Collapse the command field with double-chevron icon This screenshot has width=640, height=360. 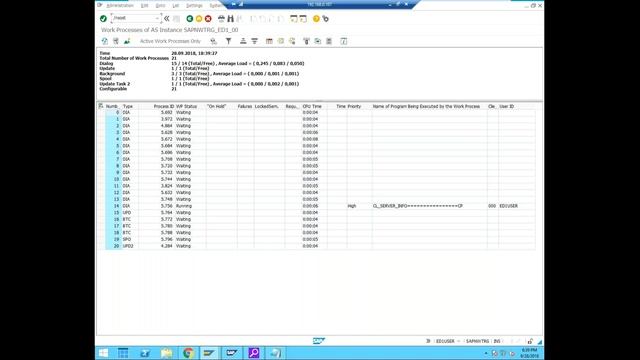[x=167, y=18]
